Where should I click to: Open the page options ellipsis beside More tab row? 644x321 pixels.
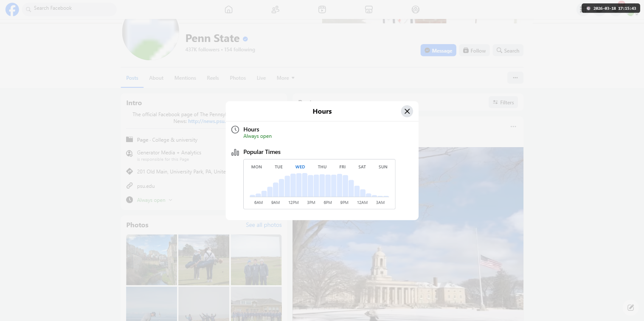point(515,78)
